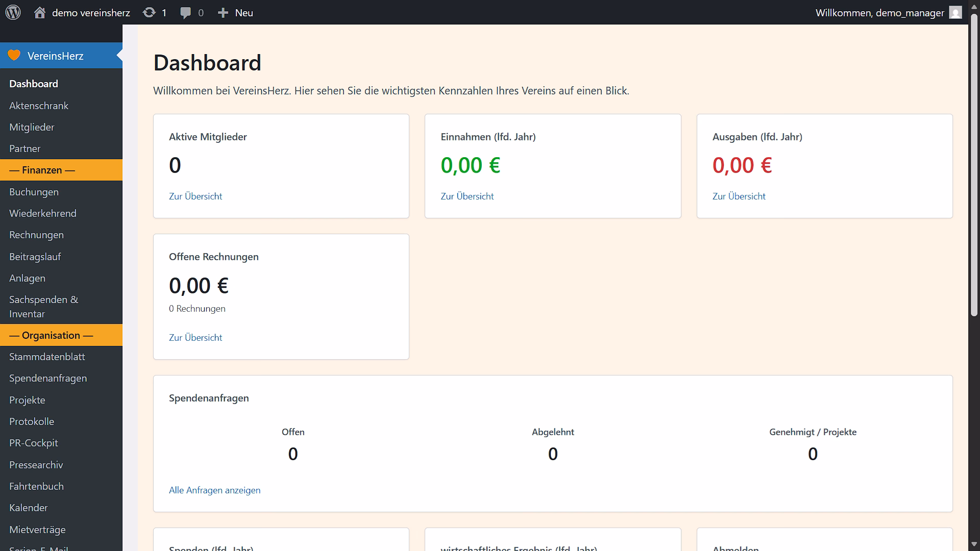Screen dimensions: 980x551
Task: Navigate to Aktenschrank in the sidebar
Action: 39,106
